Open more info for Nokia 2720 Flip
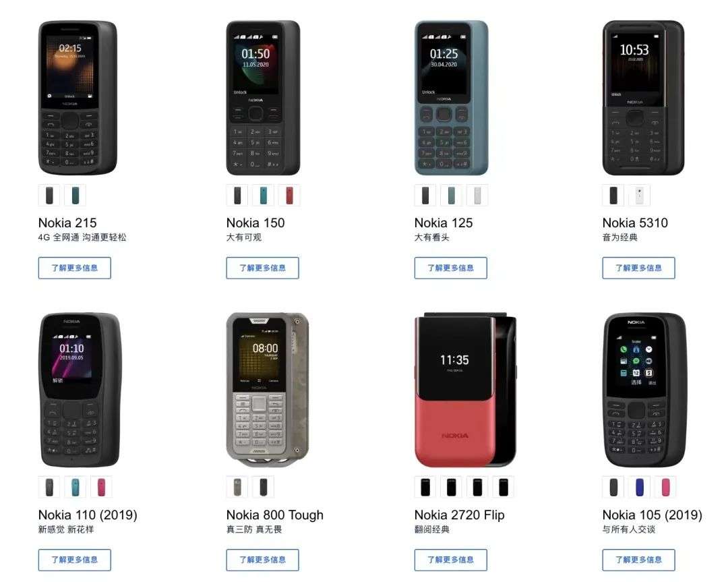 (x=451, y=560)
